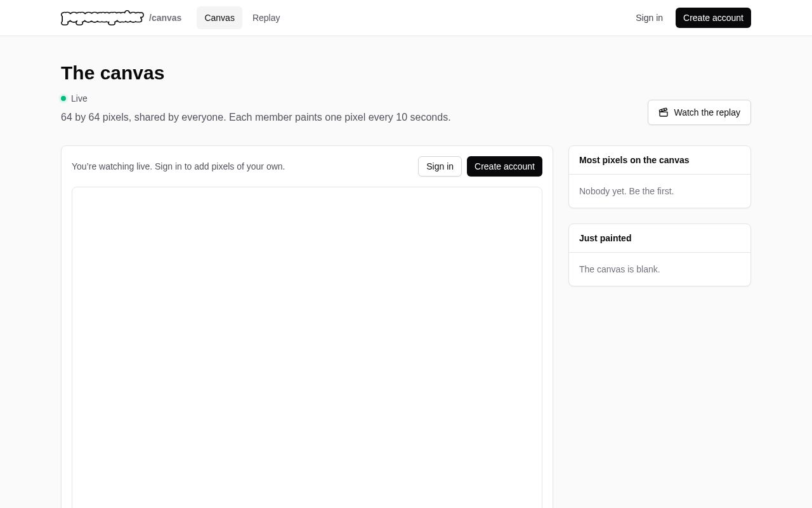Click Sign in above the canvas
The image size is (812, 508).
pos(440,166)
